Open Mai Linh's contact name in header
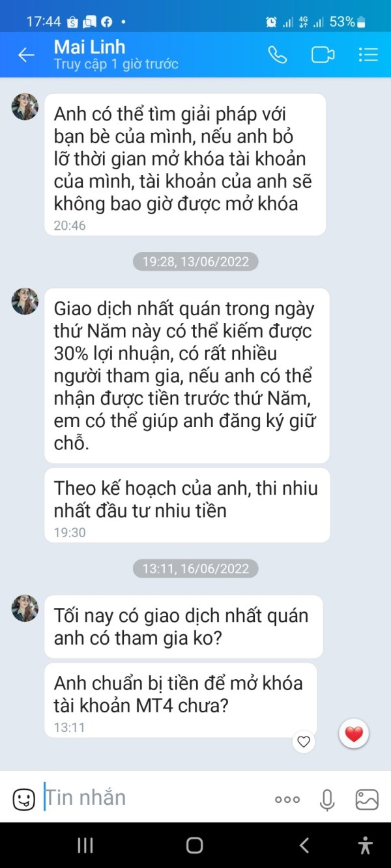This screenshot has width=391, height=868. pyautogui.click(x=89, y=47)
